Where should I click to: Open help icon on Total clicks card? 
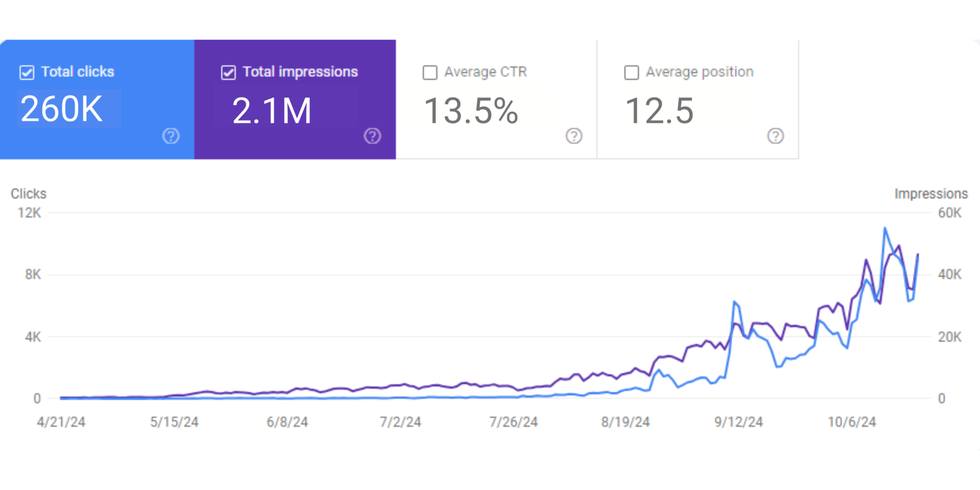point(171,136)
